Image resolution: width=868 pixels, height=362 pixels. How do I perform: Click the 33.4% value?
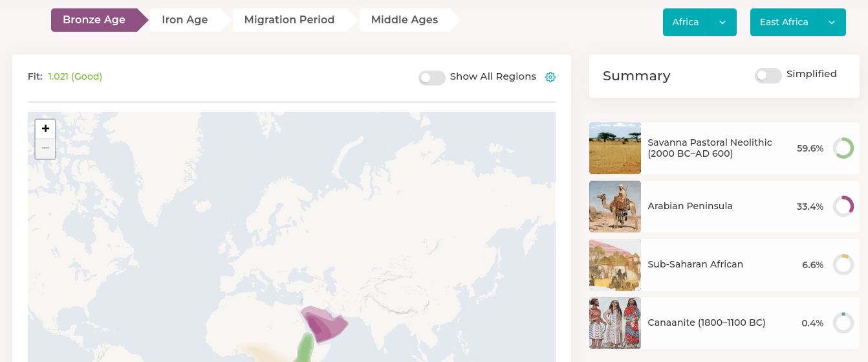click(x=810, y=207)
